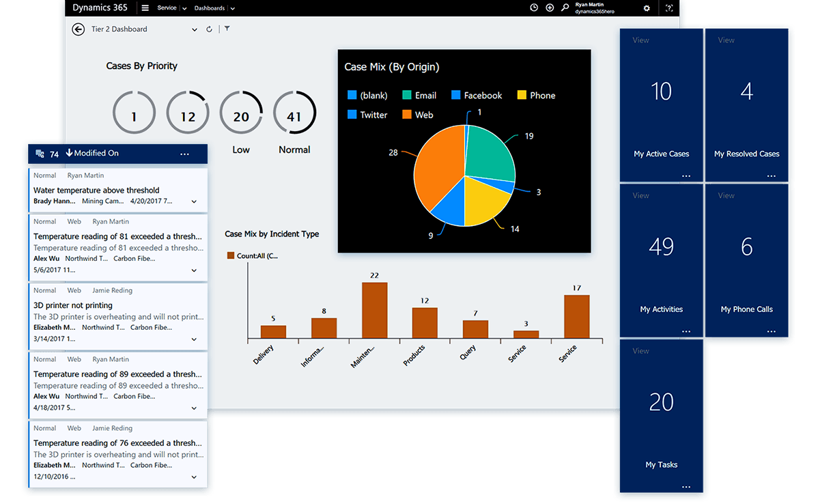This screenshot has height=504, width=818.
Task: Click the Phone legend color swatch
Action: pyautogui.click(x=522, y=95)
